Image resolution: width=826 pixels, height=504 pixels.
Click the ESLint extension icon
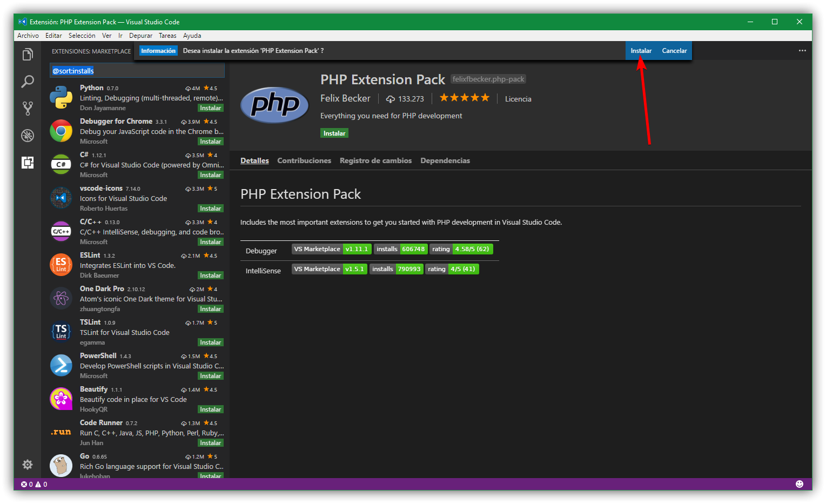tap(61, 265)
